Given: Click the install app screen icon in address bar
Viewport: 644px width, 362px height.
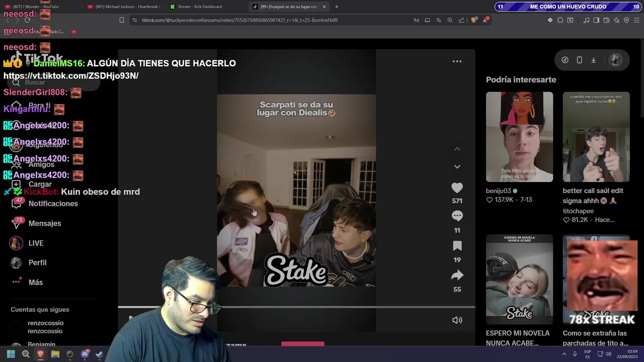Looking at the screenshot, I should click(427, 20).
